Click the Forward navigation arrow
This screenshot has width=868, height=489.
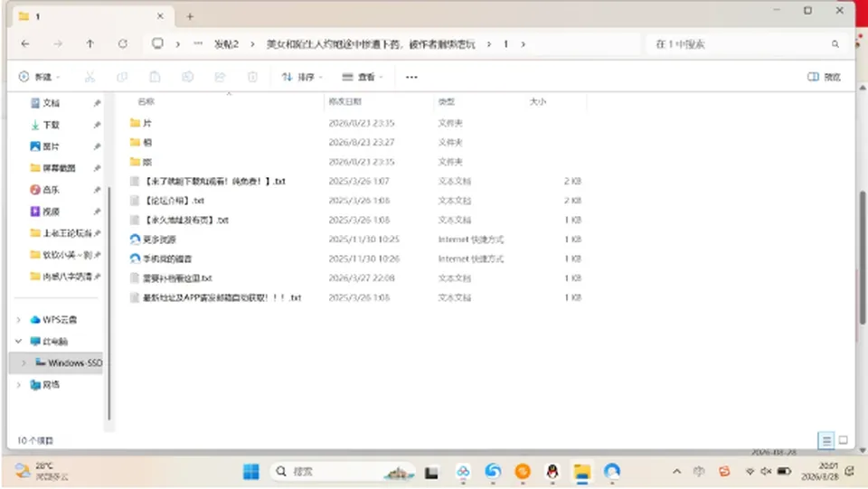click(x=58, y=43)
